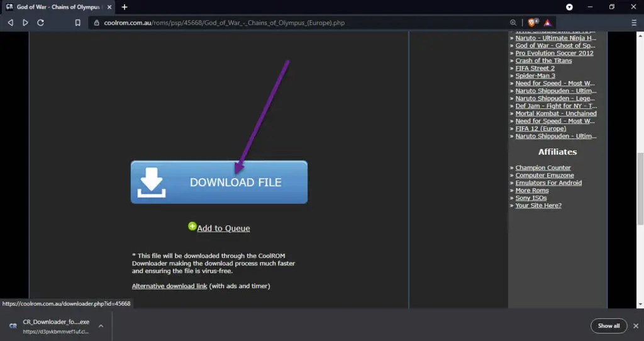Screen dimensions: 644x341
Task: Open the Alternative download link
Action: (x=170, y=286)
